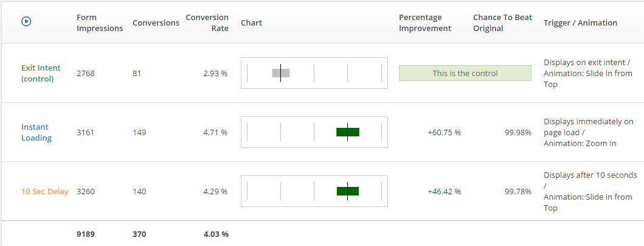
Task: Click the play icon in table header
Action: click(x=26, y=21)
